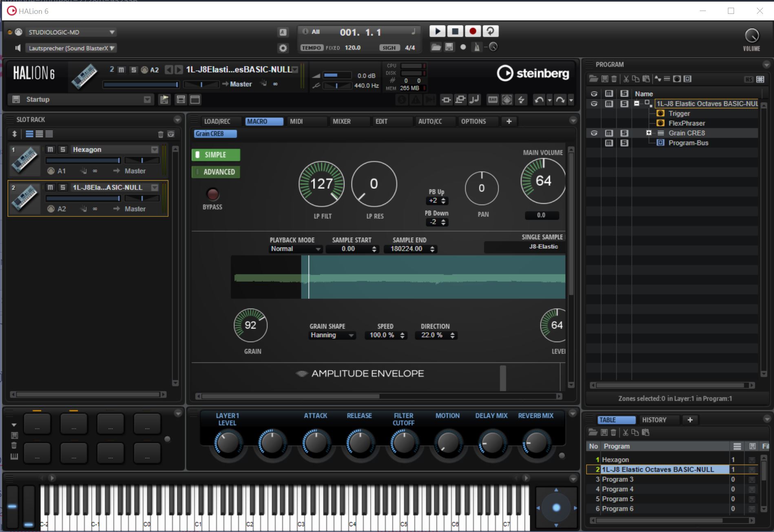Click the transport save disk icon
Viewport: 774px width, 532px height.
click(449, 47)
